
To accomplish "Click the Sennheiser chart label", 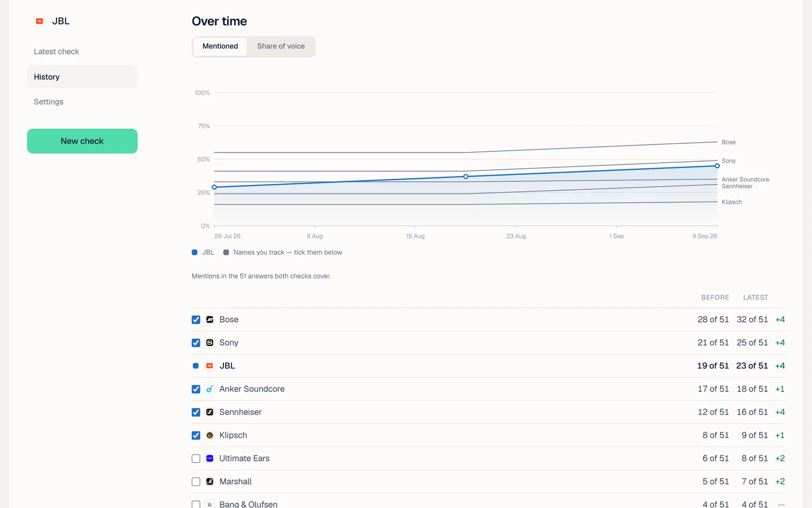I will 737,187.
